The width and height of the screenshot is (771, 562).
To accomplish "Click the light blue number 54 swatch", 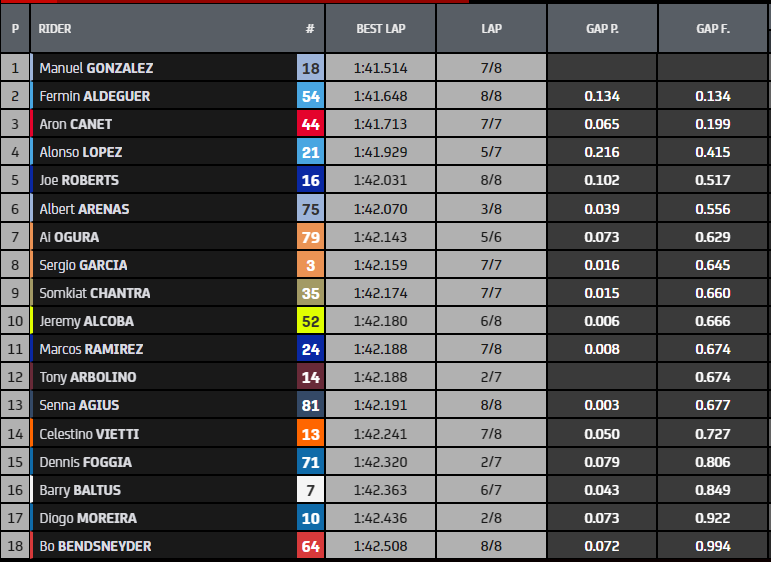I will [x=310, y=96].
